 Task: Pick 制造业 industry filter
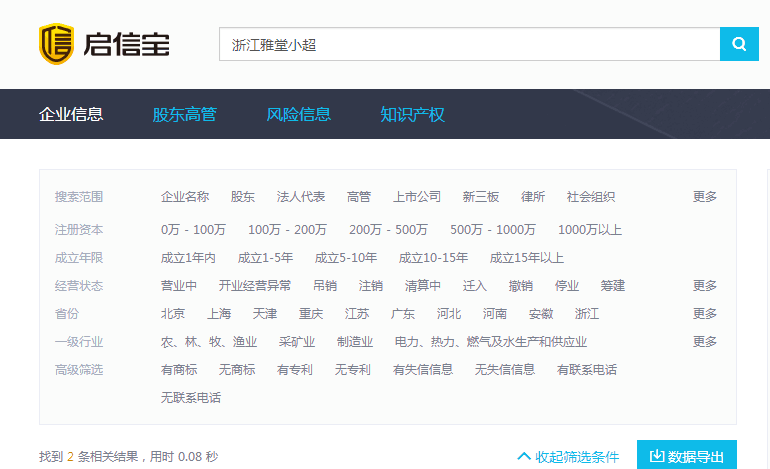354,342
